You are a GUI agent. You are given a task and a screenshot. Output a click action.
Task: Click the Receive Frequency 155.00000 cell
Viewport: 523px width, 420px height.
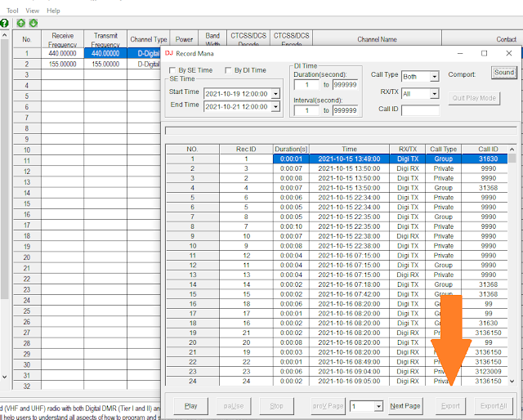pyautogui.click(x=62, y=64)
